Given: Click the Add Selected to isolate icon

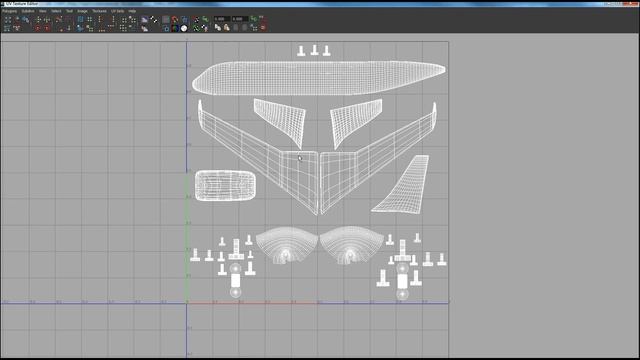Looking at the screenshot, I should [x=133, y=19].
